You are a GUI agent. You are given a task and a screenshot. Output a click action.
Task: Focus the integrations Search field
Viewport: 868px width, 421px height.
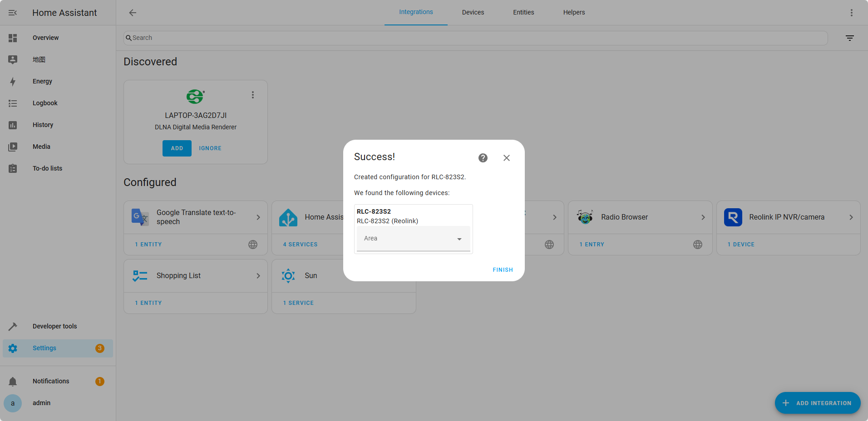[x=475, y=38]
